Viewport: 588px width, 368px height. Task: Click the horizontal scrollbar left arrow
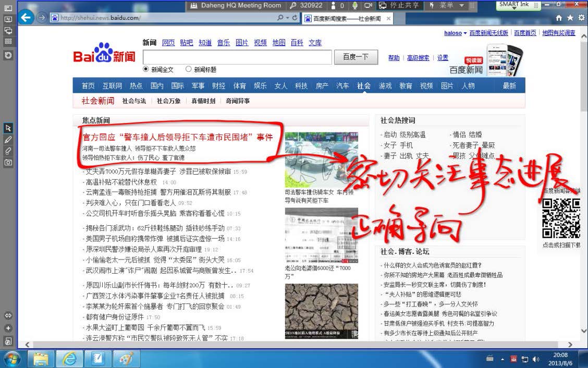[x=27, y=345]
